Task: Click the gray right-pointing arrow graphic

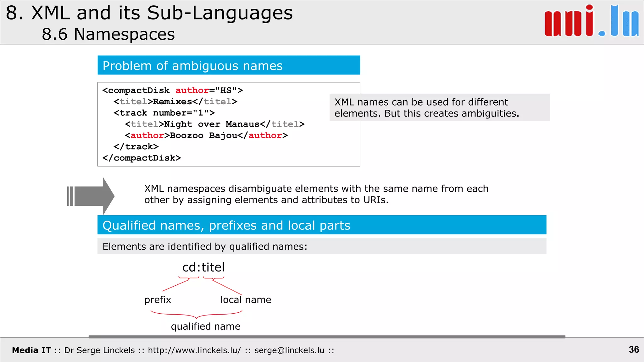Action: point(91,196)
